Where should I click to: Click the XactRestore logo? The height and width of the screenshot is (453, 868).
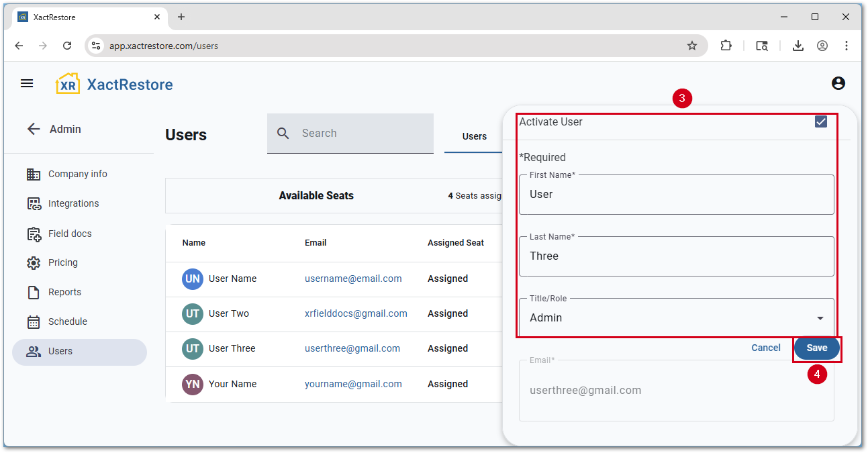point(114,84)
